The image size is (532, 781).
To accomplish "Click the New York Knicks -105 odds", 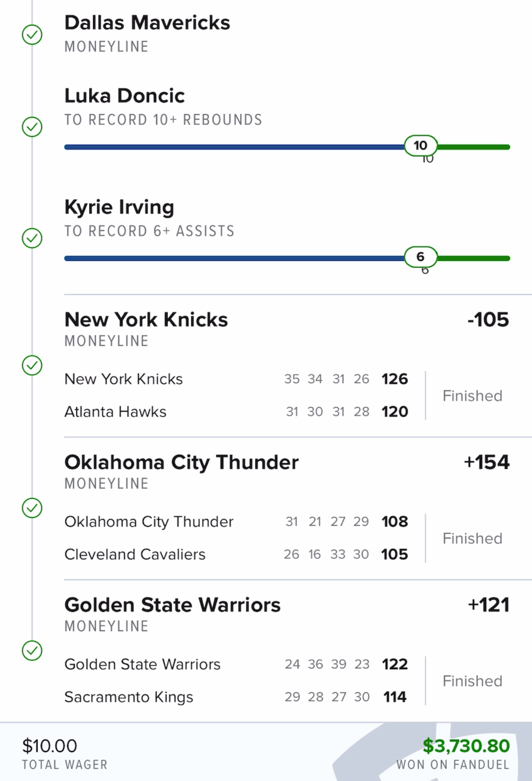I will click(x=488, y=320).
